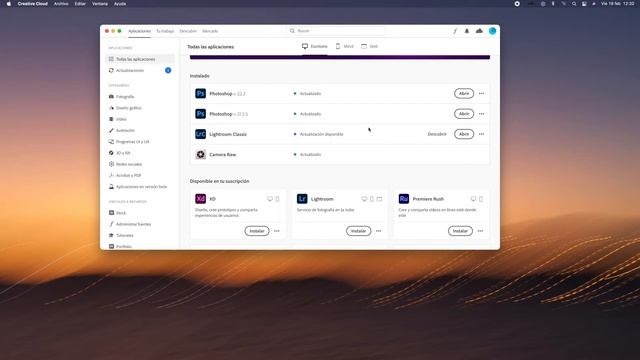Open the Ayuda menu
The image size is (640, 360).
click(120, 4)
